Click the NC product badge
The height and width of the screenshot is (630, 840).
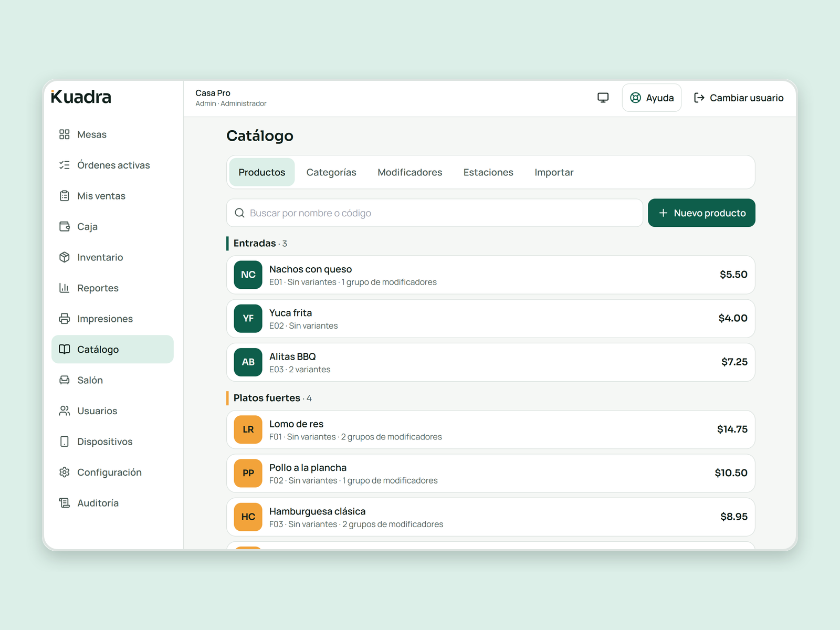pos(248,275)
